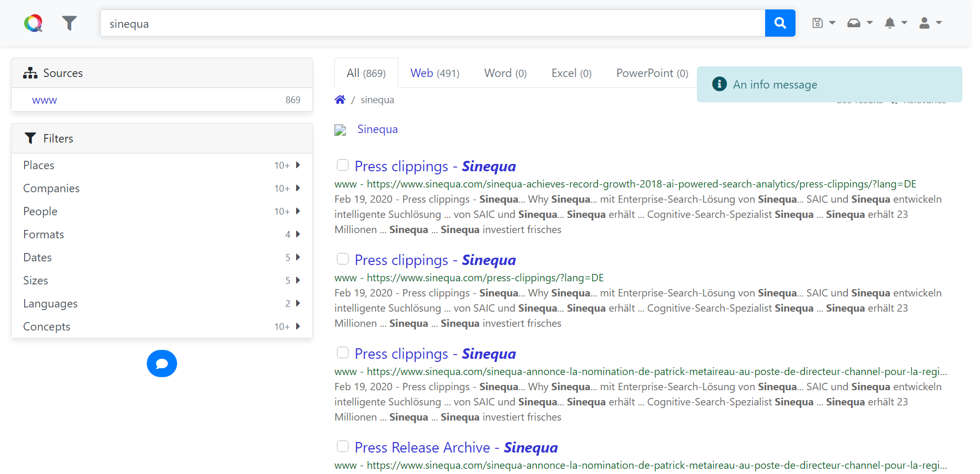The image size is (980, 474).
Task: Select checkbox of first Press clippings result
Action: (343, 165)
